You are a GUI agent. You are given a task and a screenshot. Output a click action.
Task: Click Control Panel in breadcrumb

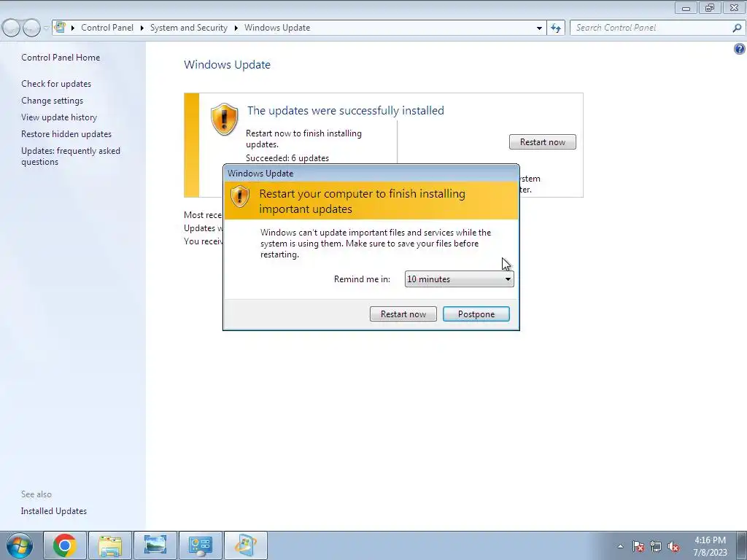(x=107, y=28)
